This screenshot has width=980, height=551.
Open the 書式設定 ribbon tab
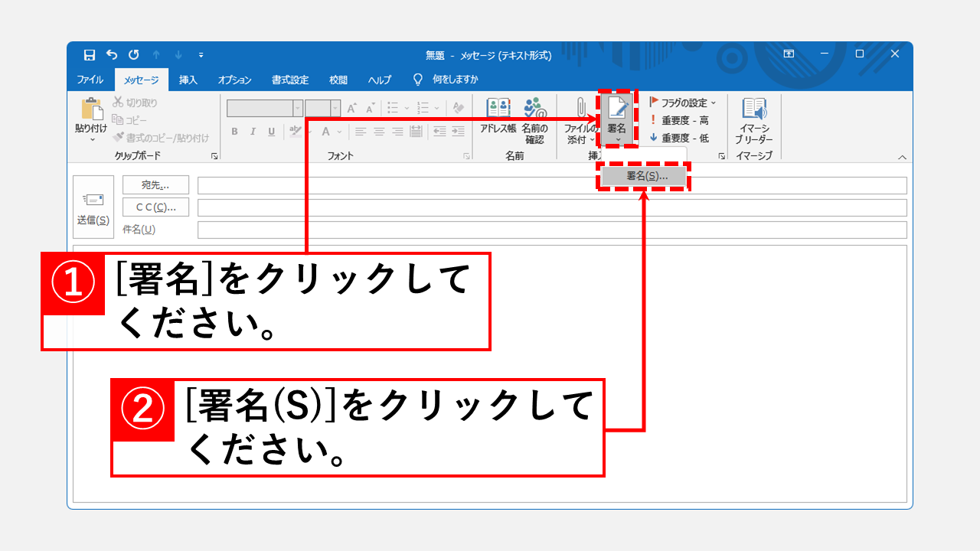tap(290, 80)
